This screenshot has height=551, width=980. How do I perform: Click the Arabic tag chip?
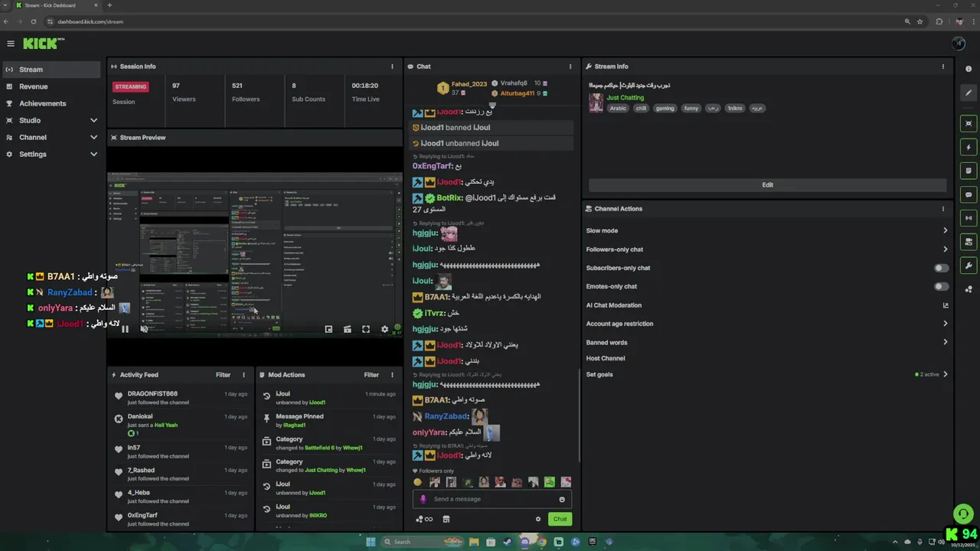click(618, 108)
